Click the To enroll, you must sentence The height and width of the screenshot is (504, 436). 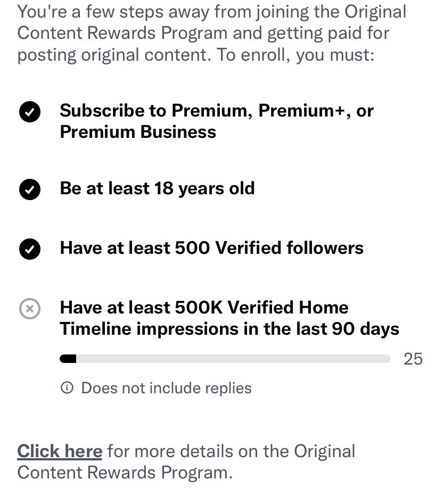click(x=296, y=55)
